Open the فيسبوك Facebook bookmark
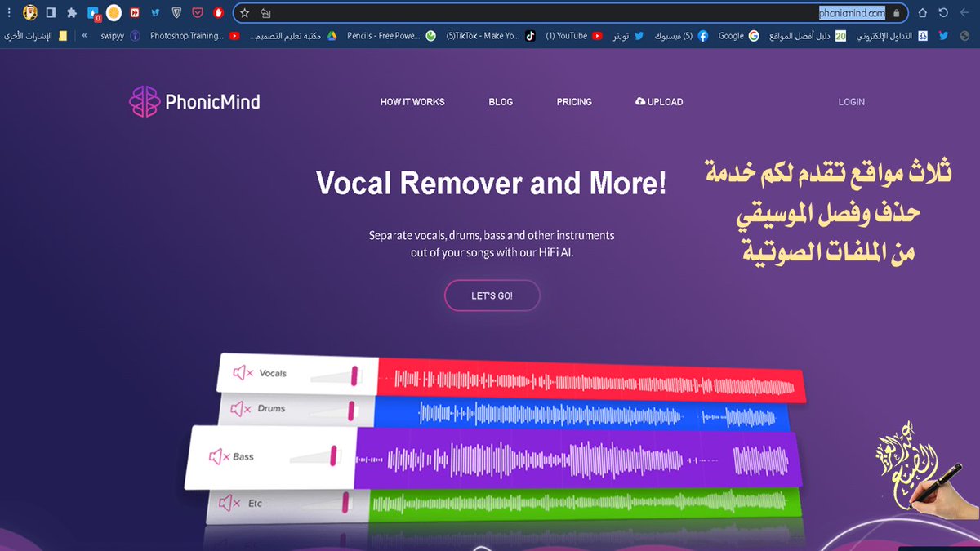The image size is (980, 551). tap(681, 36)
